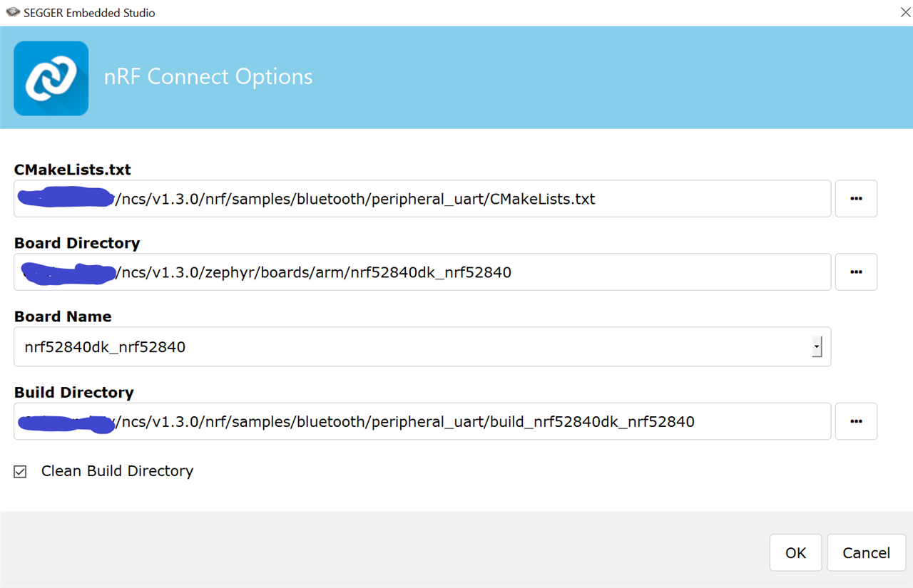This screenshot has width=913, height=588.
Task: Click into the CMakeLists.txt path field
Action: point(422,198)
